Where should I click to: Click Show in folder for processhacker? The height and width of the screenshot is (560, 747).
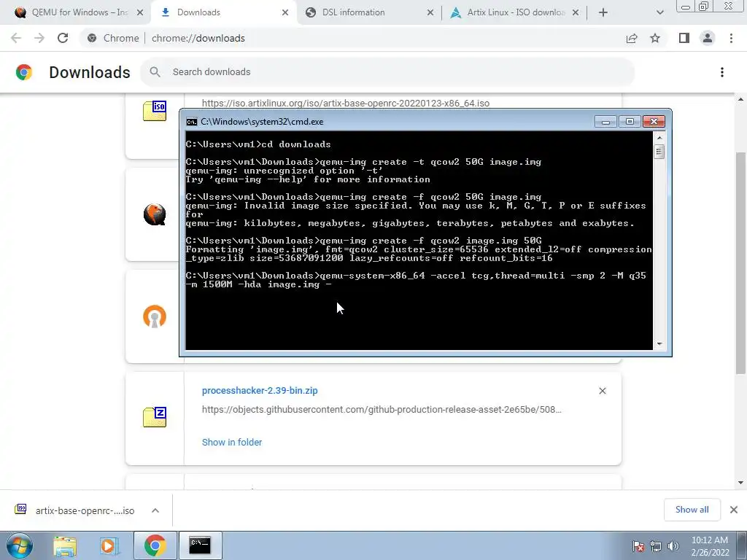pyautogui.click(x=232, y=442)
